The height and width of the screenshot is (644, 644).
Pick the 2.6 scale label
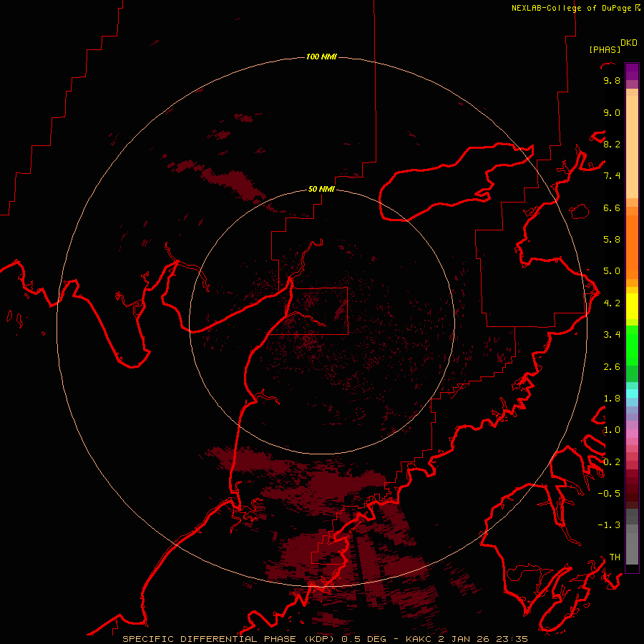612,367
